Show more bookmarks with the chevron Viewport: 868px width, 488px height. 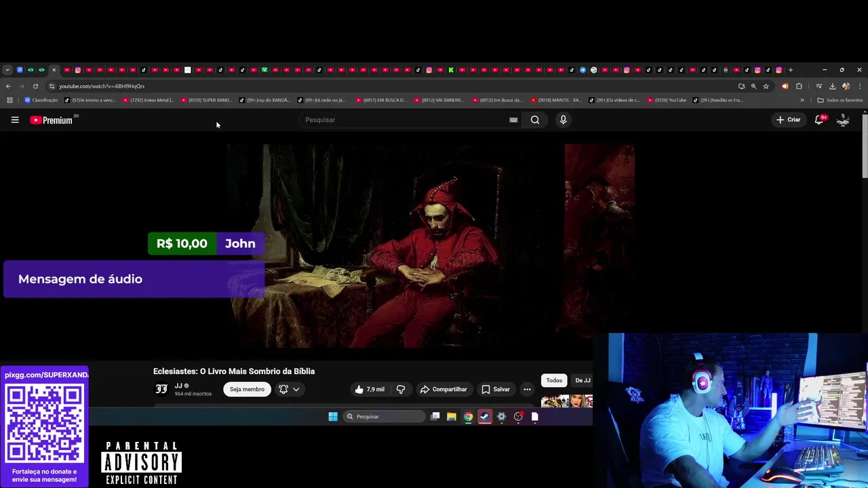click(x=802, y=100)
